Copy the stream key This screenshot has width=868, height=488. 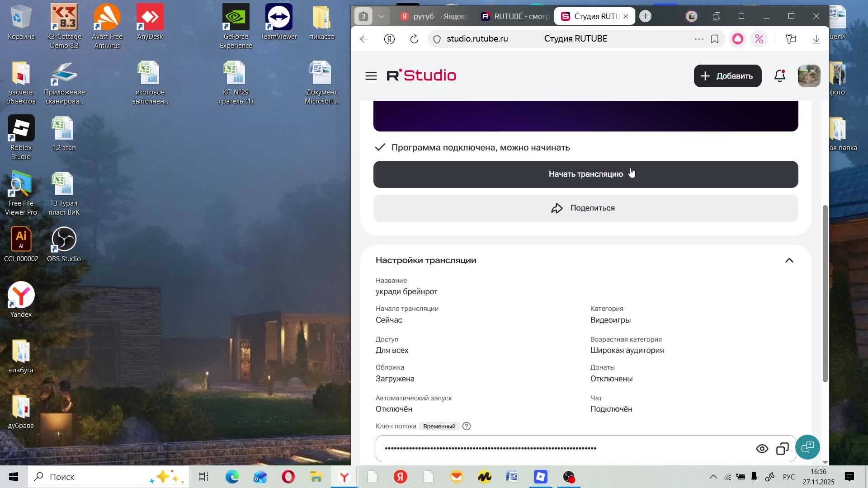782,449
